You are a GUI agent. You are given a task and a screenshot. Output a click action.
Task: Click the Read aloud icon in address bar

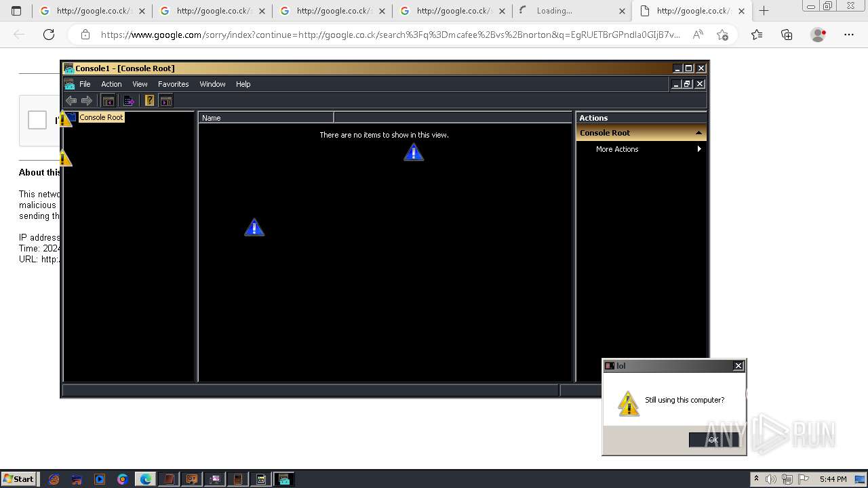point(698,35)
